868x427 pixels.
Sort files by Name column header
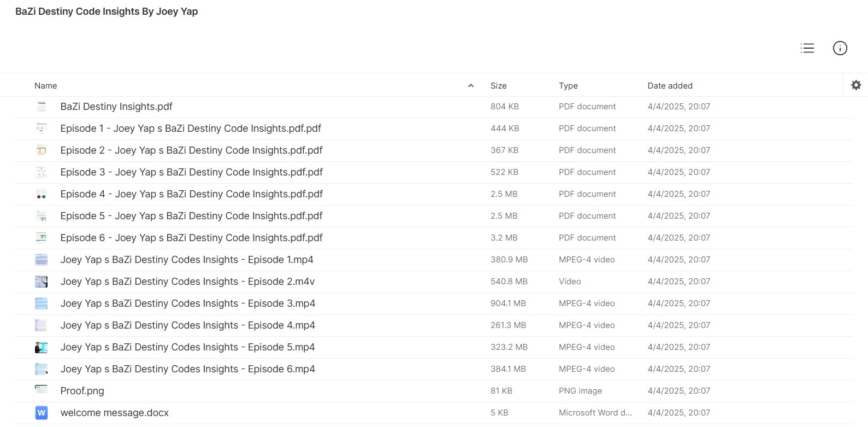[x=46, y=86]
